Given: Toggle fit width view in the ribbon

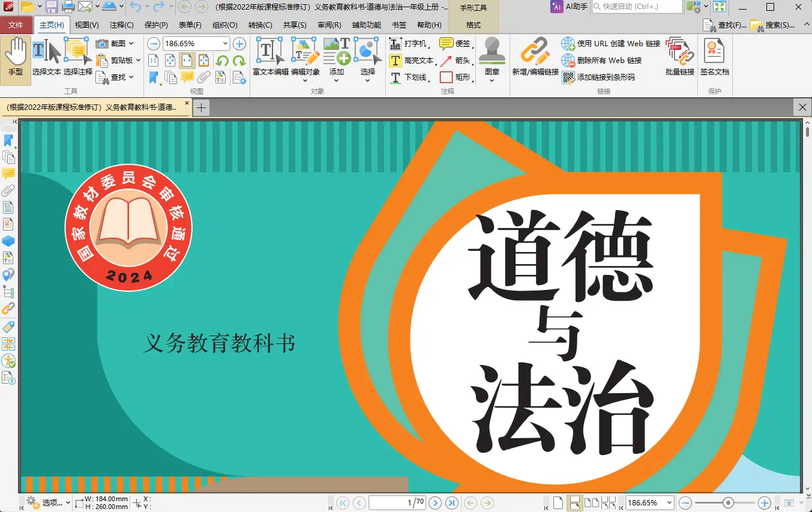Looking at the screenshot, I should click(x=187, y=61).
